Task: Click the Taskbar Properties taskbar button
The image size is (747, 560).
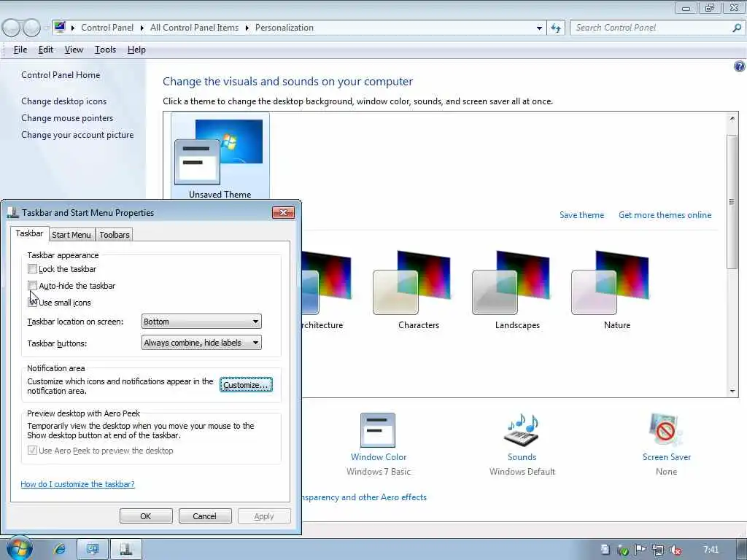Action: [125, 549]
